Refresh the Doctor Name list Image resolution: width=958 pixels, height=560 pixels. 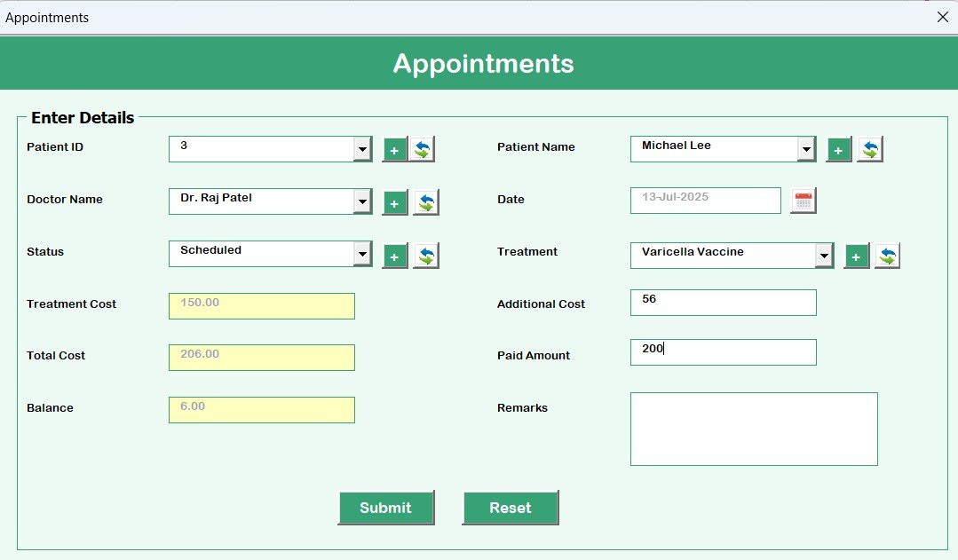(426, 202)
